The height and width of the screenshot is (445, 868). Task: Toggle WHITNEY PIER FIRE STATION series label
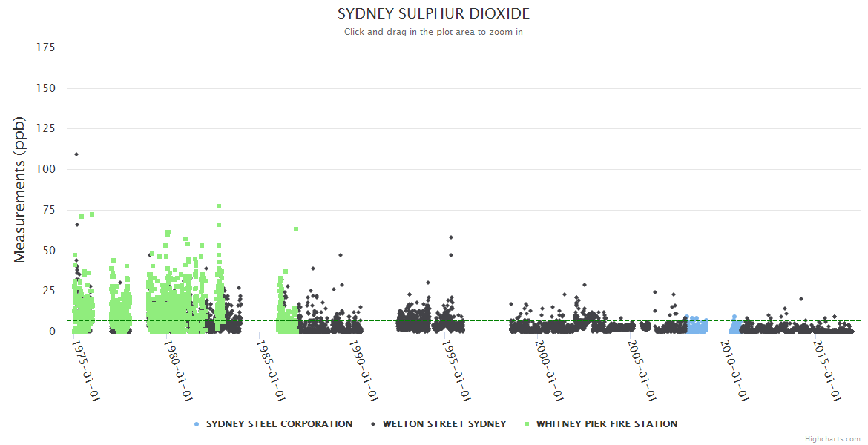(x=606, y=424)
